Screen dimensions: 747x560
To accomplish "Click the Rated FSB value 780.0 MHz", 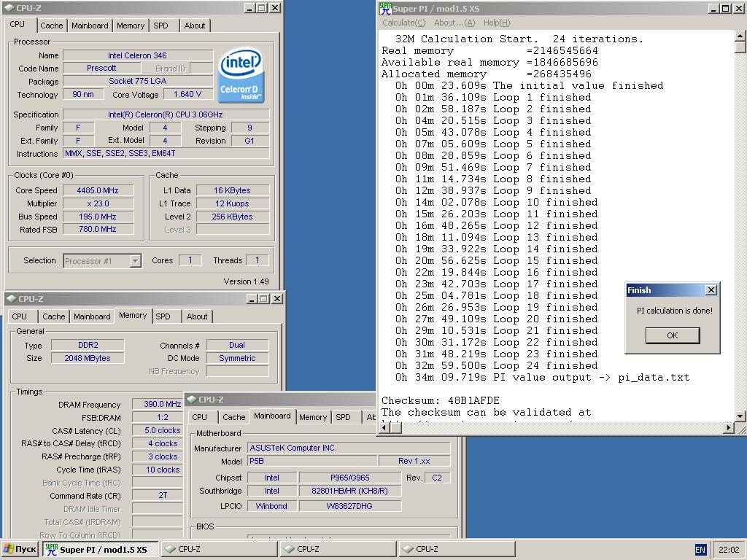I will pos(98,229).
